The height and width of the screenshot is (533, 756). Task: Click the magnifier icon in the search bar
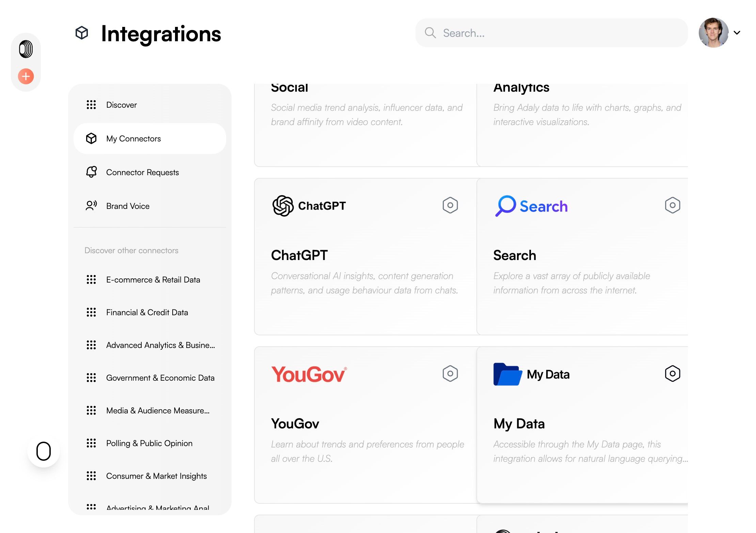(430, 33)
